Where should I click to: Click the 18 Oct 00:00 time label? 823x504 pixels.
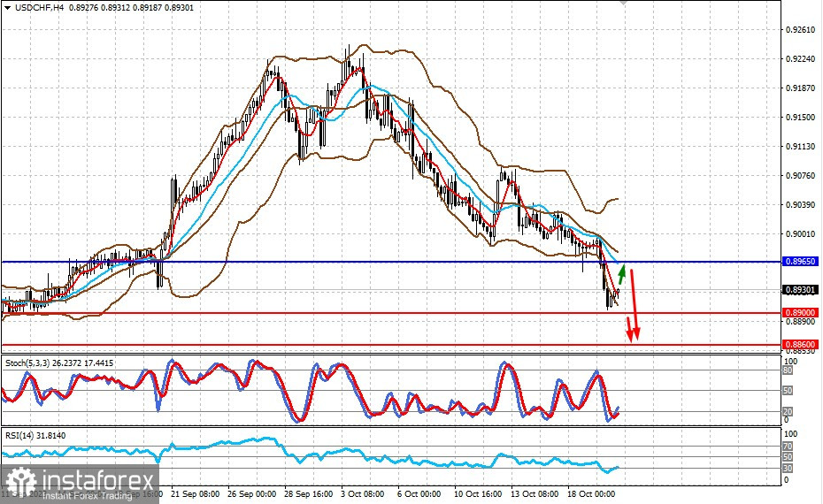[x=591, y=494]
